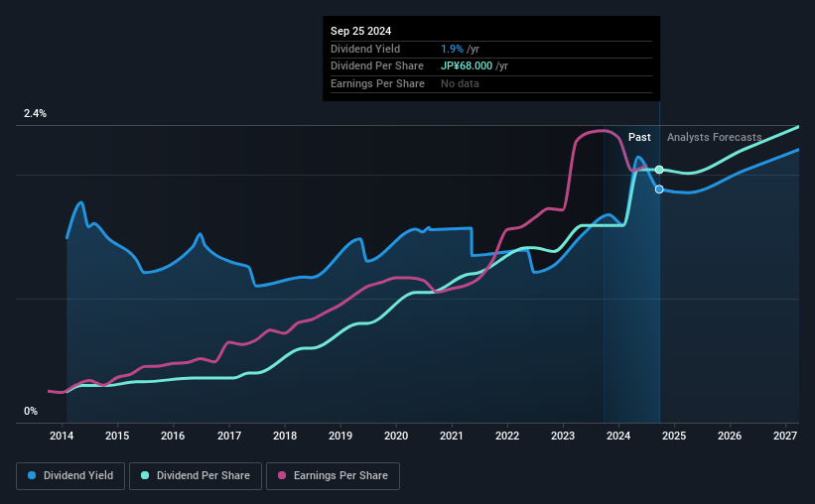Viewport: 815px width, 504px height.
Task: Click the 2020 x-axis label
Action: click(396, 436)
